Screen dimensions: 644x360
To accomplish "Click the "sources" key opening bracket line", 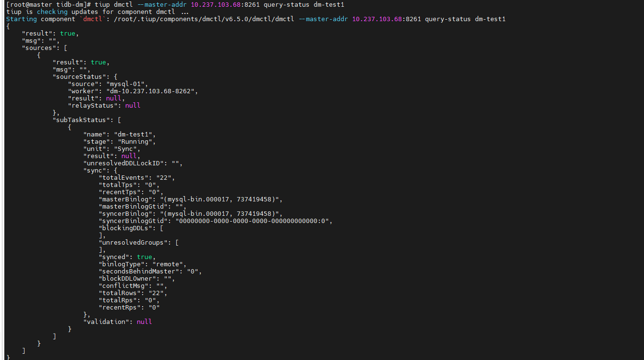I will click(45, 48).
